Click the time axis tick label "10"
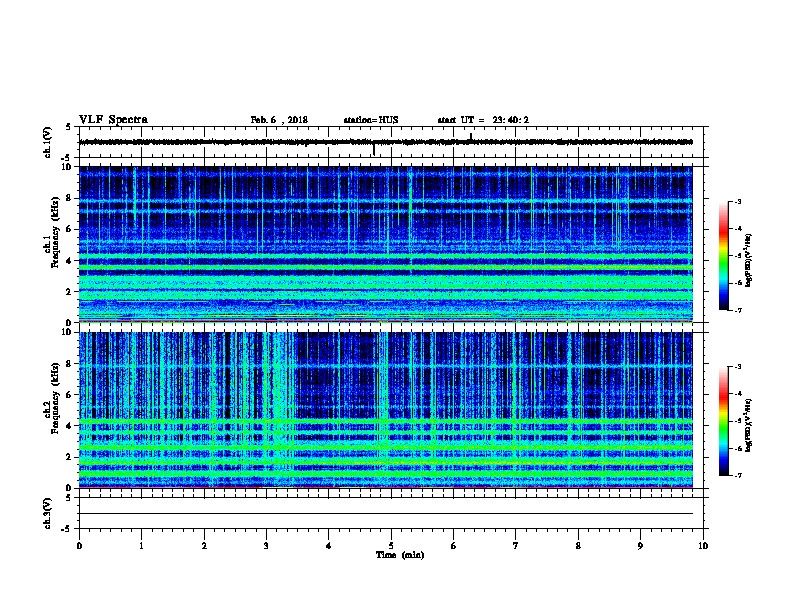Viewport: 792px width, 612px height. pyautogui.click(x=703, y=546)
